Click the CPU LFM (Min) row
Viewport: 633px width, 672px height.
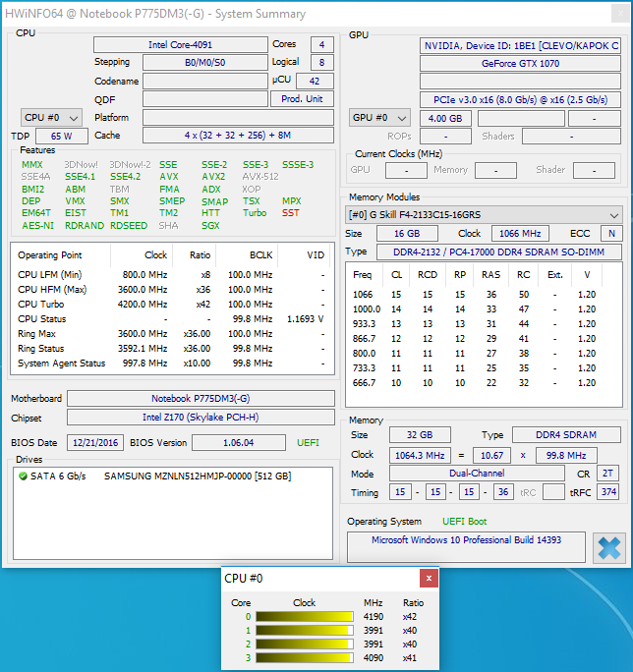click(x=172, y=275)
